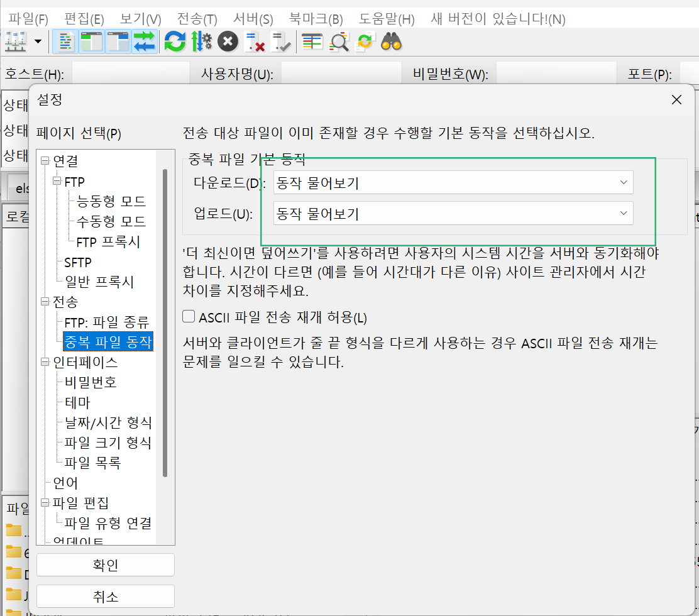Toggle processing of the transfer queue
Screen dimensions: 699x616
point(201,41)
